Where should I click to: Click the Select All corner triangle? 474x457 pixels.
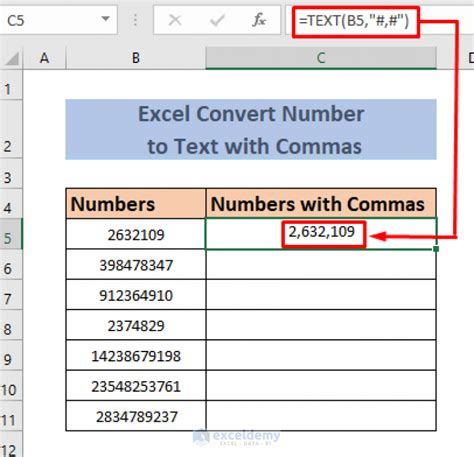tap(12, 59)
